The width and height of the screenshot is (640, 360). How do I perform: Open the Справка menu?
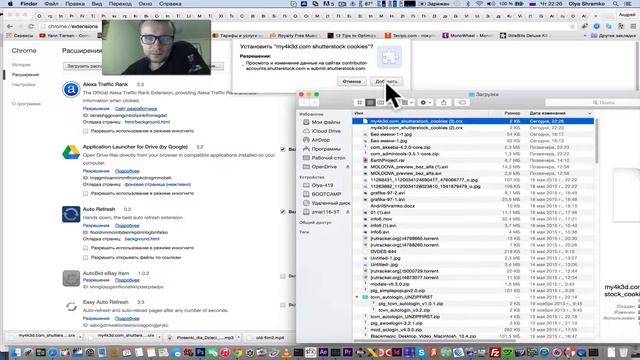point(170,4)
